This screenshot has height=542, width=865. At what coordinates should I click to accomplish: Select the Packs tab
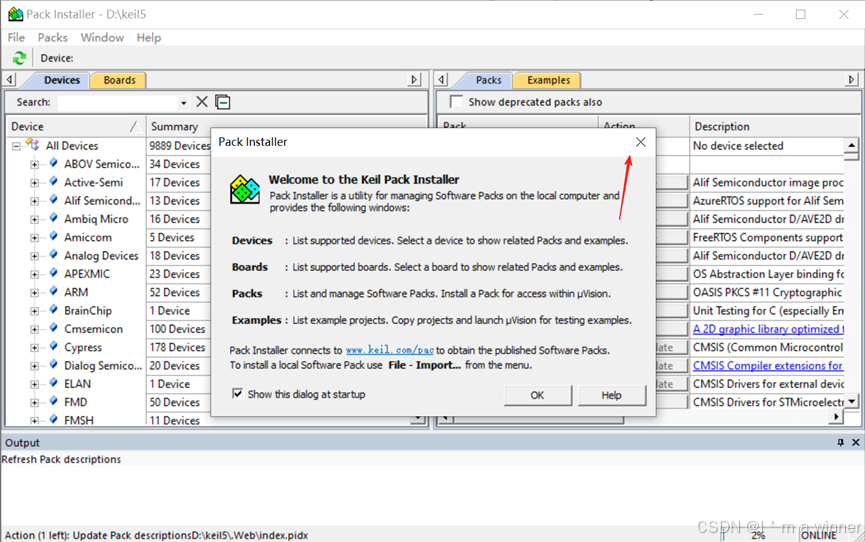[488, 80]
